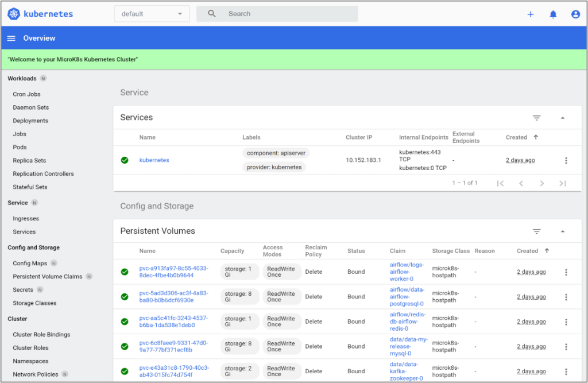The height and width of the screenshot is (383, 588).
Task: Open the hamburger navigation menu
Action: (x=11, y=38)
